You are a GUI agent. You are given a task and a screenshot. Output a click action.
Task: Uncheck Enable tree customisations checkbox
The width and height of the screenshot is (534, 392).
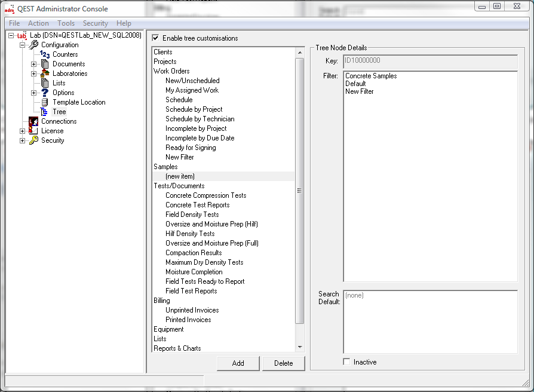pos(156,38)
